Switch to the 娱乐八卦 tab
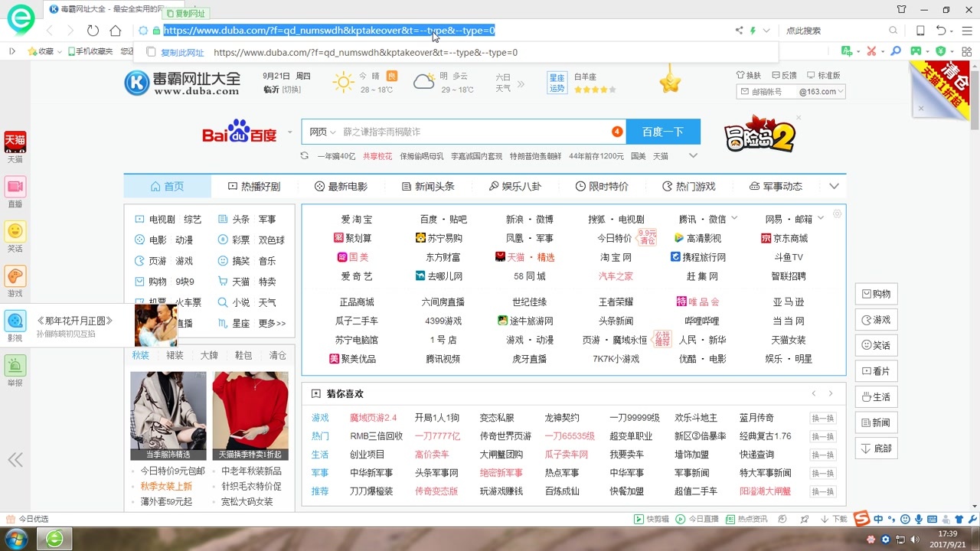The width and height of the screenshot is (980, 551). (x=514, y=186)
